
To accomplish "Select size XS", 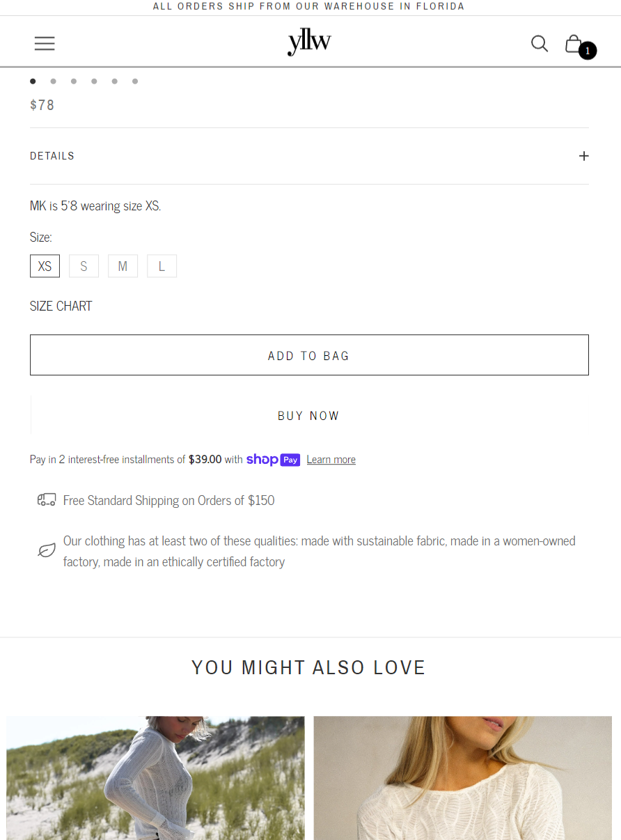I will pyautogui.click(x=45, y=266).
